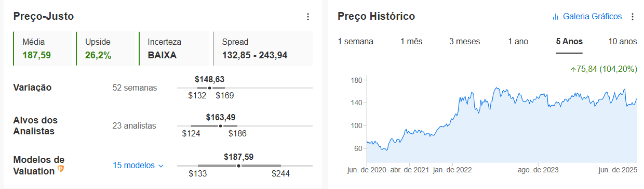This screenshot has width=644, height=189.
Task: Open the Galeria Gráficos link
Action: 592,17
